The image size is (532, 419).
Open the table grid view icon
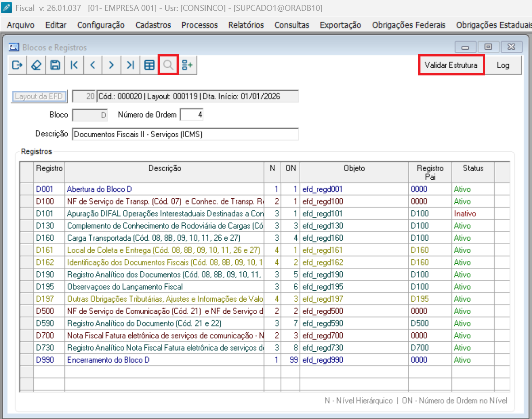[x=149, y=65]
